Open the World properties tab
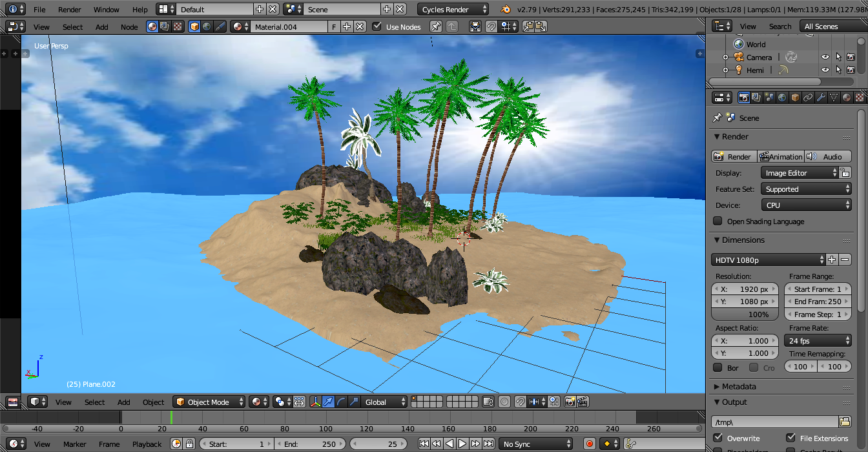 coord(782,98)
